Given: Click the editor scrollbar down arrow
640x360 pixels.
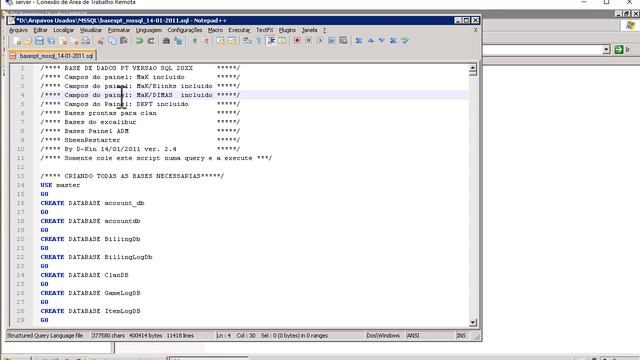Looking at the screenshot, I should (473, 322).
